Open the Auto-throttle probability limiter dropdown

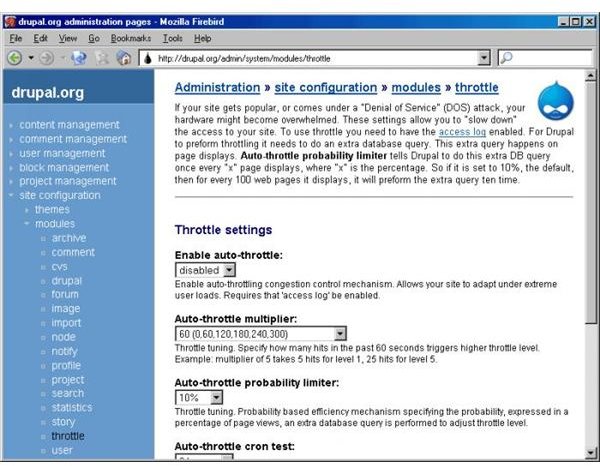coord(216,398)
